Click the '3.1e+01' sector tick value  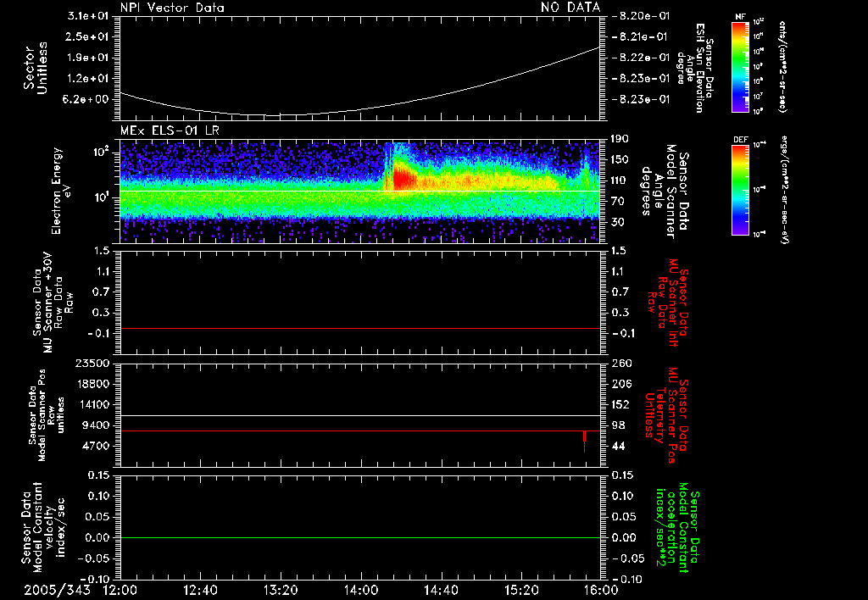point(88,16)
